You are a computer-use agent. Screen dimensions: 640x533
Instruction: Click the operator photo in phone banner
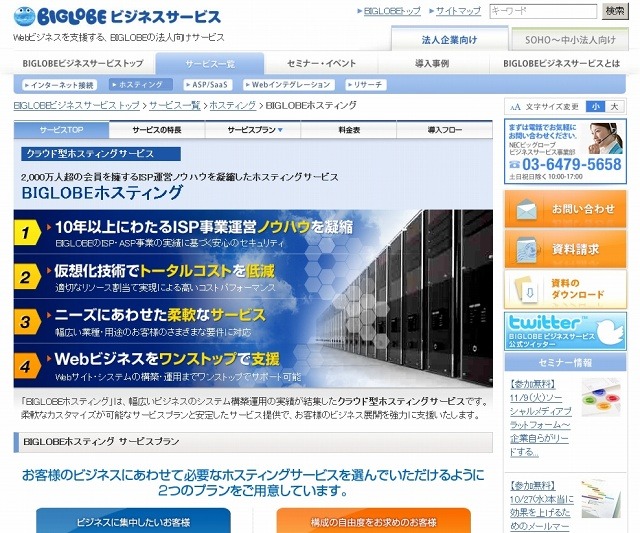tap(605, 138)
